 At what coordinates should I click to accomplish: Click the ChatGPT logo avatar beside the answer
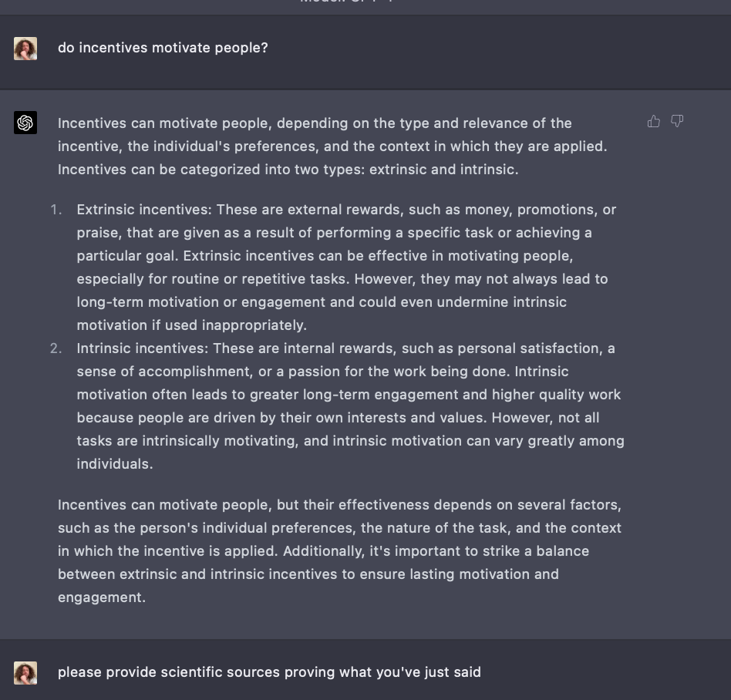(25, 123)
